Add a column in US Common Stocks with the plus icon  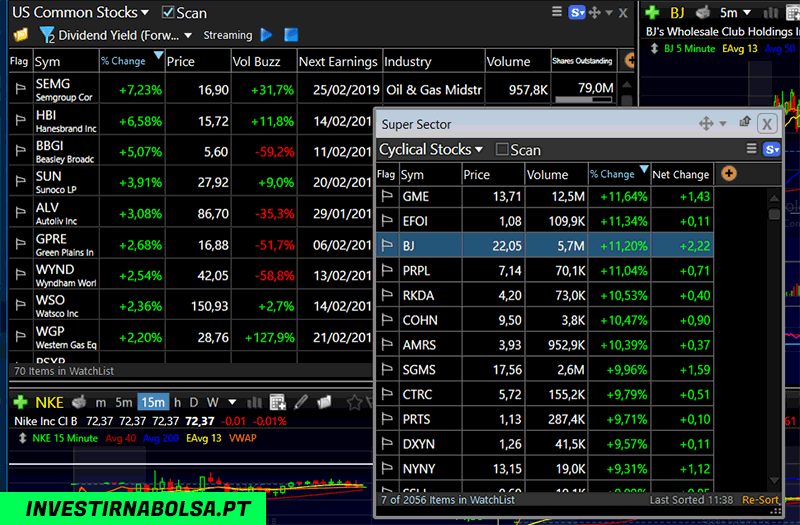point(631,61)
